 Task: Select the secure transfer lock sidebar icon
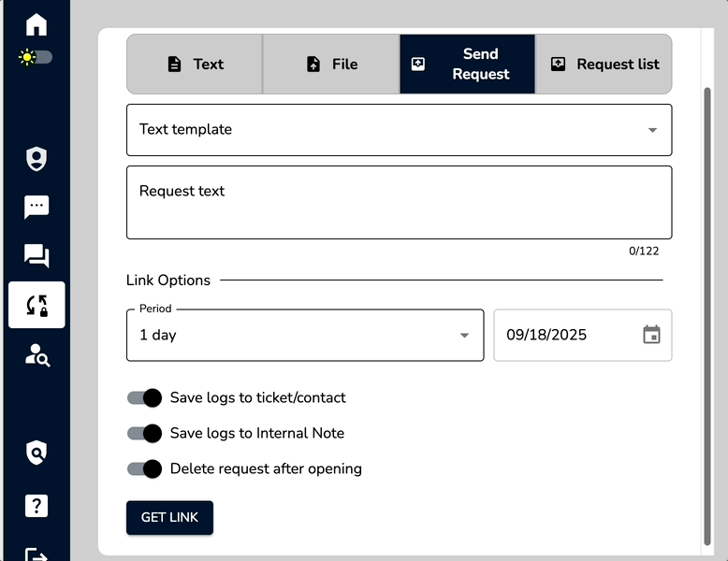[x=36, y=305]
